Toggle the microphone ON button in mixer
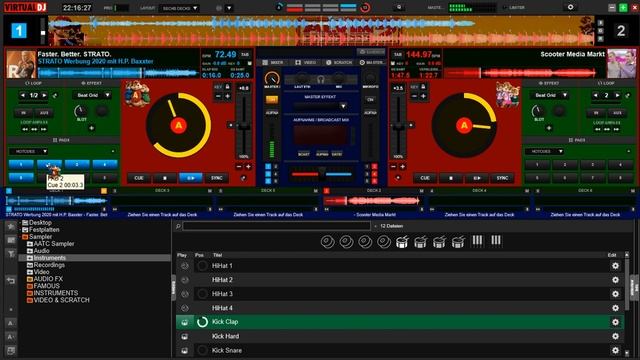The height and width of the screenshot is (360, 640). coord(370,99)
